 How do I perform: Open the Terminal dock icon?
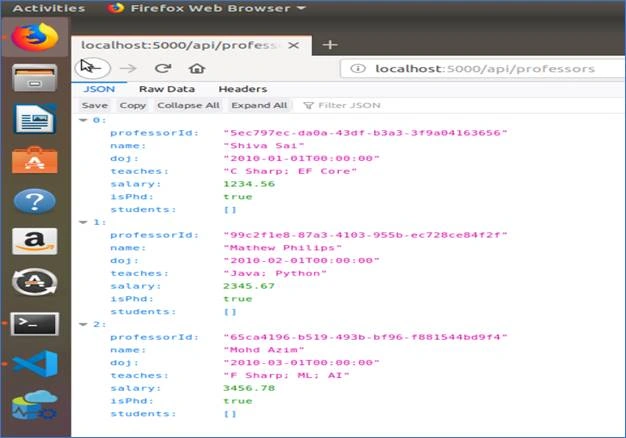(35, 324)
